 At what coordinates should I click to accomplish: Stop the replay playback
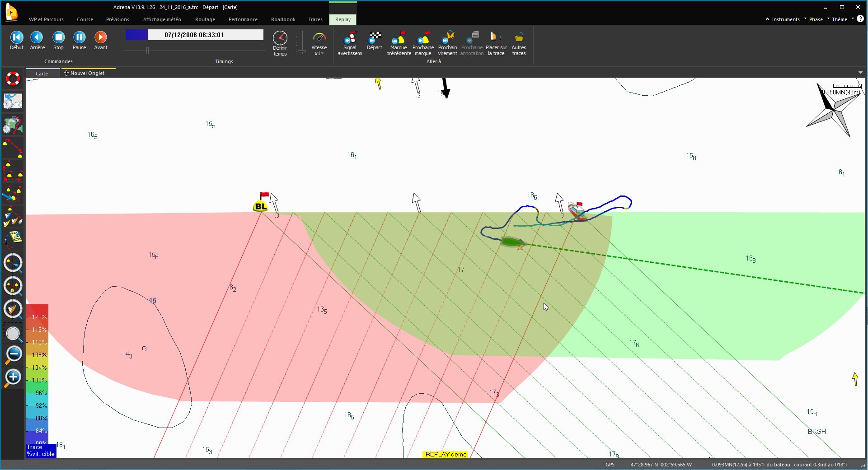point(58,40)
